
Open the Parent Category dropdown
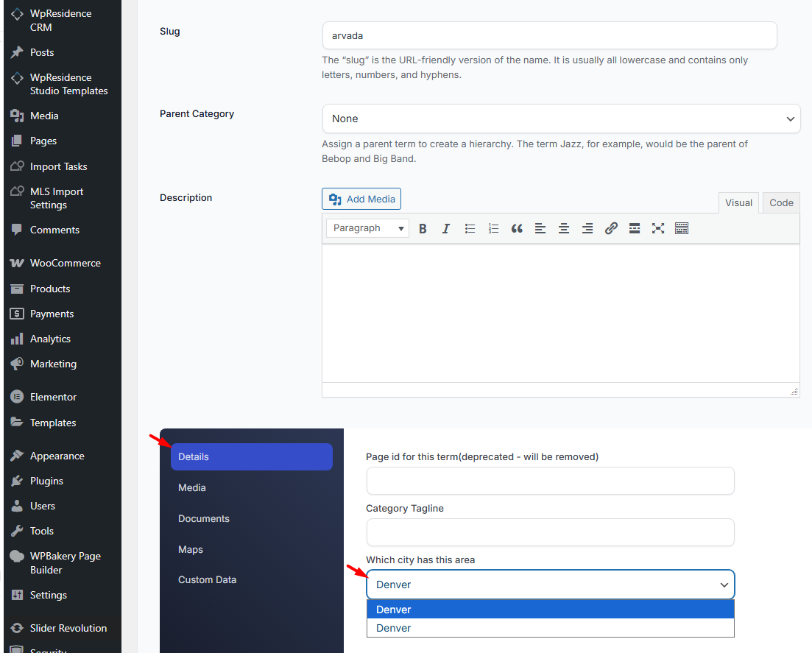click(x=561, y=119)
